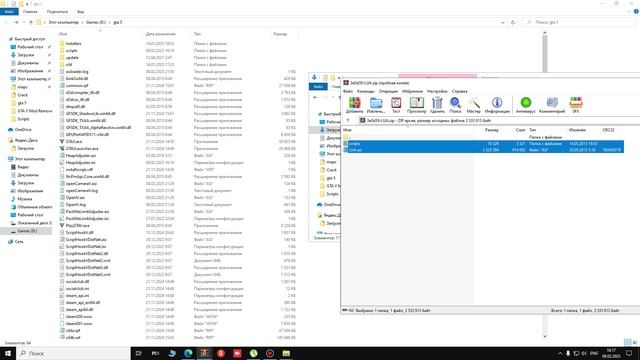Sort Explorer files by Размер column

(280, 34)
